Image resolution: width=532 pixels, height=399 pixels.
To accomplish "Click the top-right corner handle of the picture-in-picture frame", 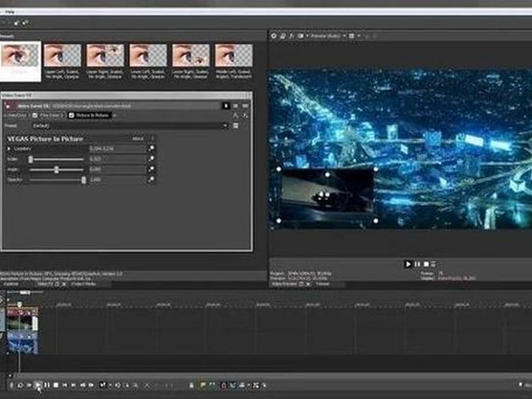I will tap(376, 169).
